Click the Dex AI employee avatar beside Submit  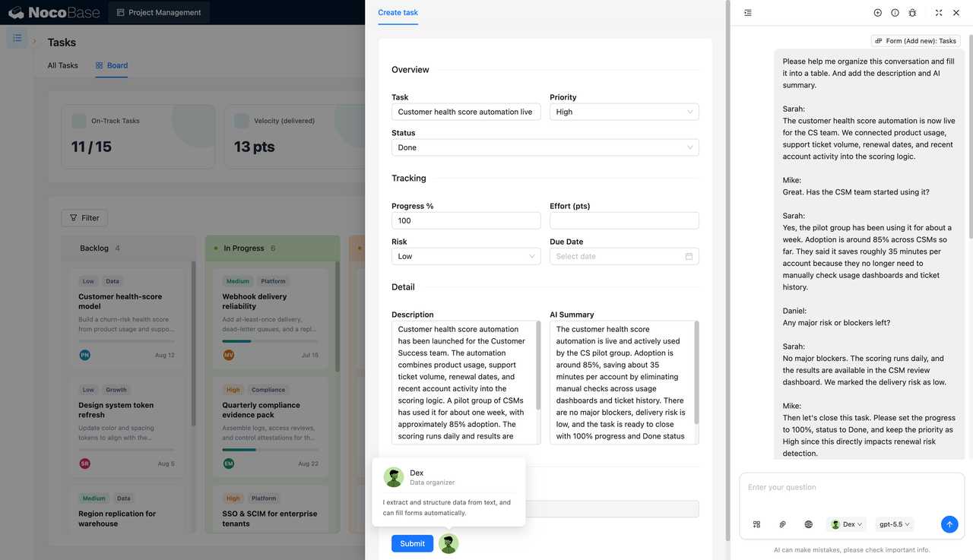pos(448,543)
